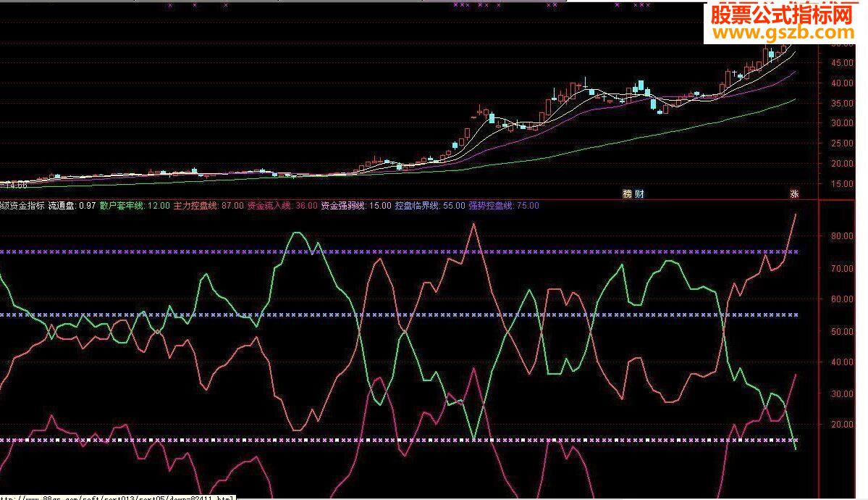The width and height of the screenshot is (868, 500).
Task: Click the 15.00 value on price axis
Action: (x=842, y=183)
